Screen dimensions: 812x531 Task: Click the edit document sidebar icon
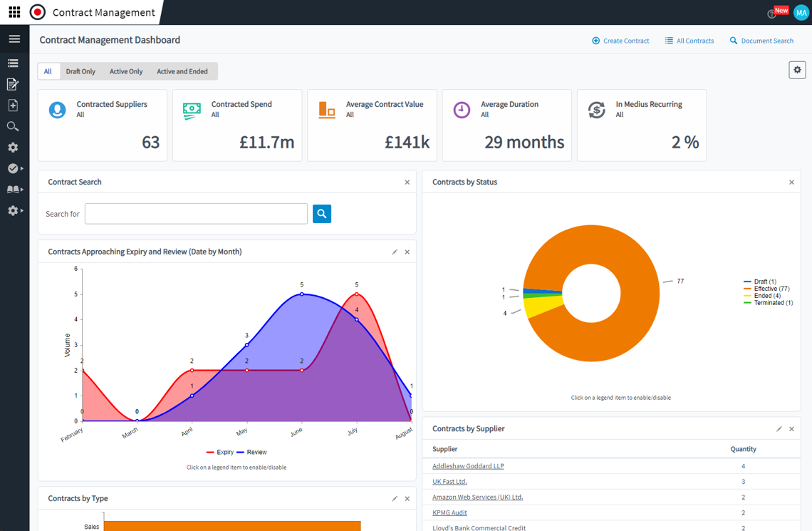(13, 85)
